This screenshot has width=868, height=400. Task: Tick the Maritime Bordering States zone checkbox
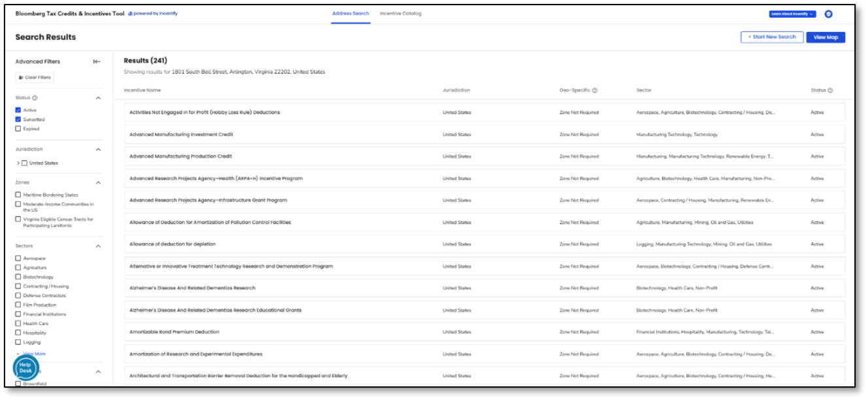[x=18, y=195]
